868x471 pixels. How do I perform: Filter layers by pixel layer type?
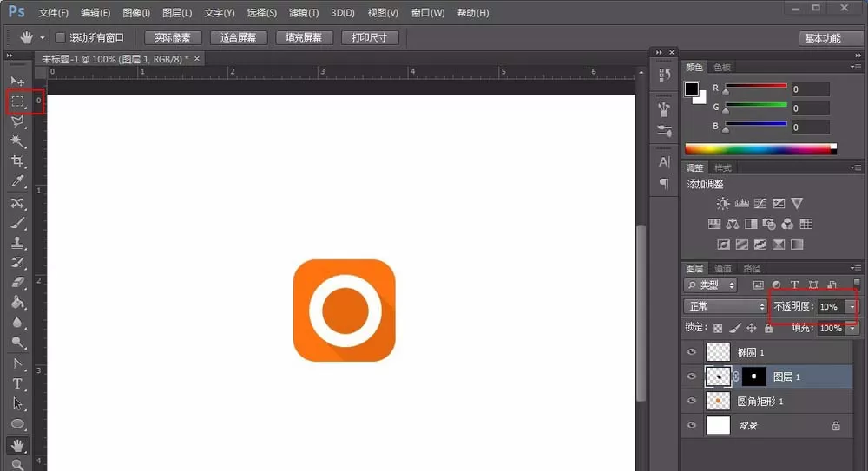pyautogui.click(x=758, y=285)
